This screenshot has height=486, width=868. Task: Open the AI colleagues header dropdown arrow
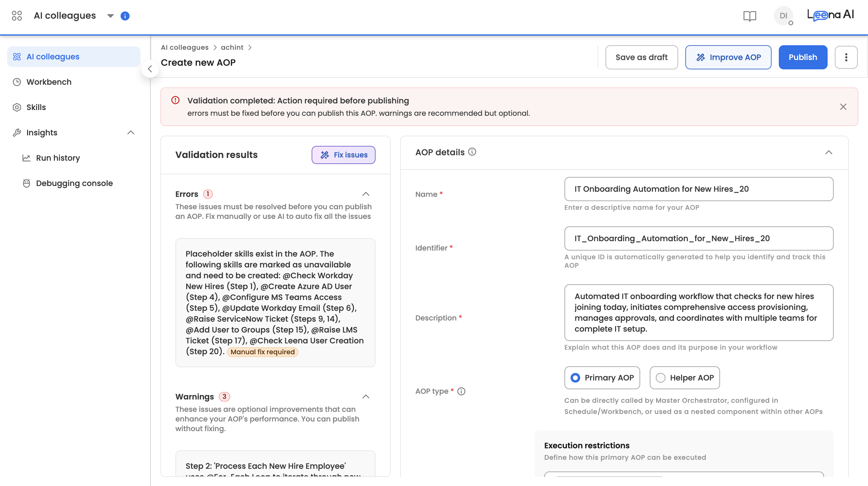point(110,16)
